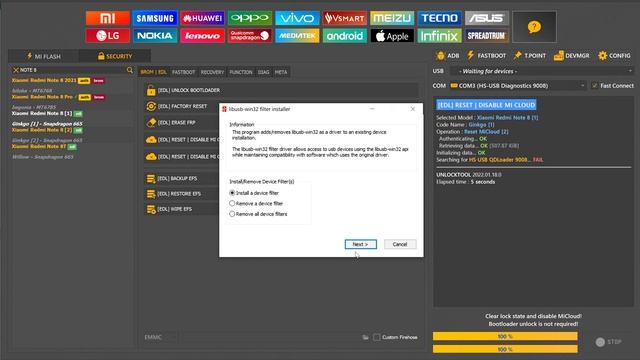
Task: Browse for firehose file folder icon
Action: pos(365,337)
